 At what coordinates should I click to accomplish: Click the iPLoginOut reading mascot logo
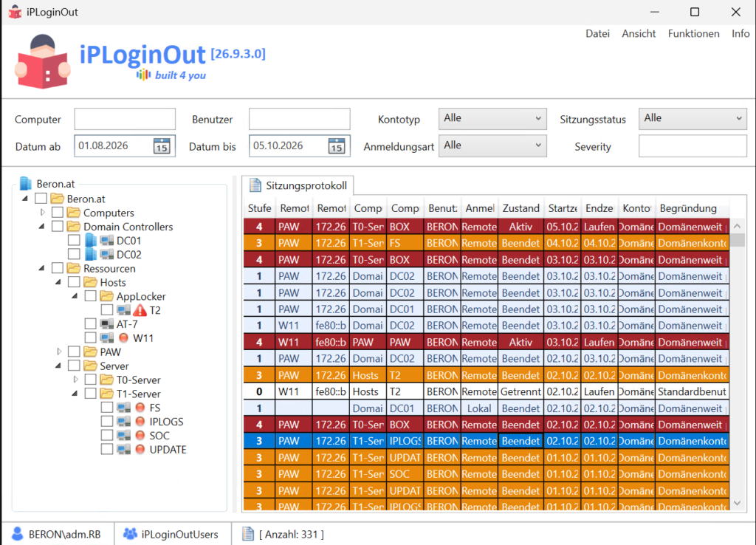(42, 62)
